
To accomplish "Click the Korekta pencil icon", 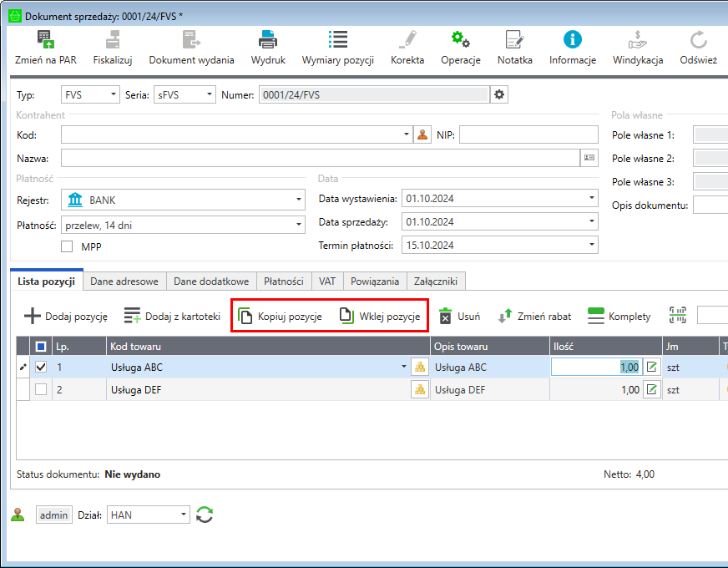I will point(407,39).
